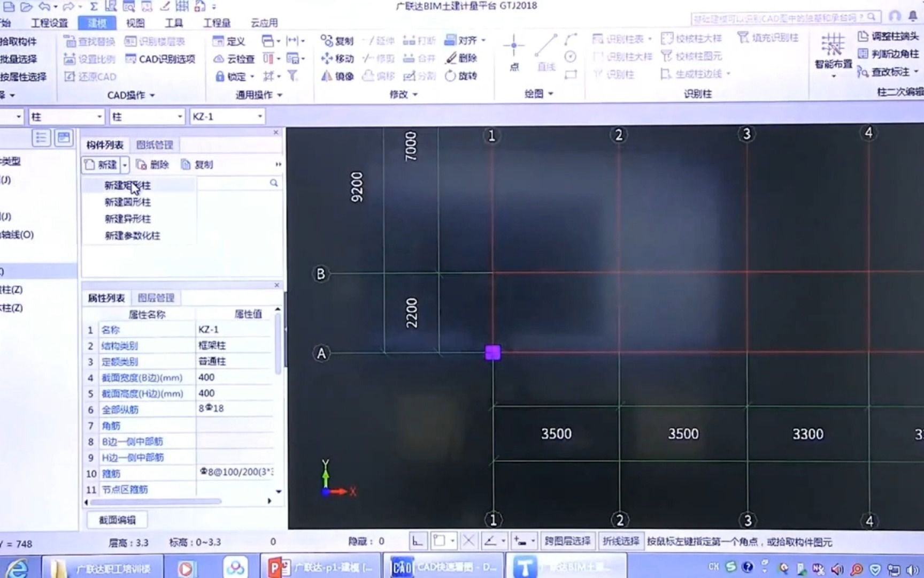Open the 云应用 ribbon tab
Screen dimensions: 924x578
(x=264, y=23)
